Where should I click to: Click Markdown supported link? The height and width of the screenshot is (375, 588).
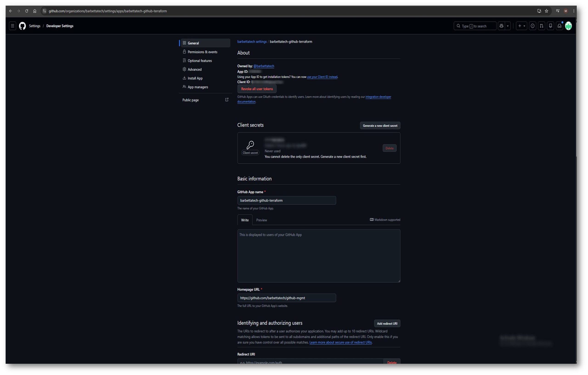click(x=385, y=220)
